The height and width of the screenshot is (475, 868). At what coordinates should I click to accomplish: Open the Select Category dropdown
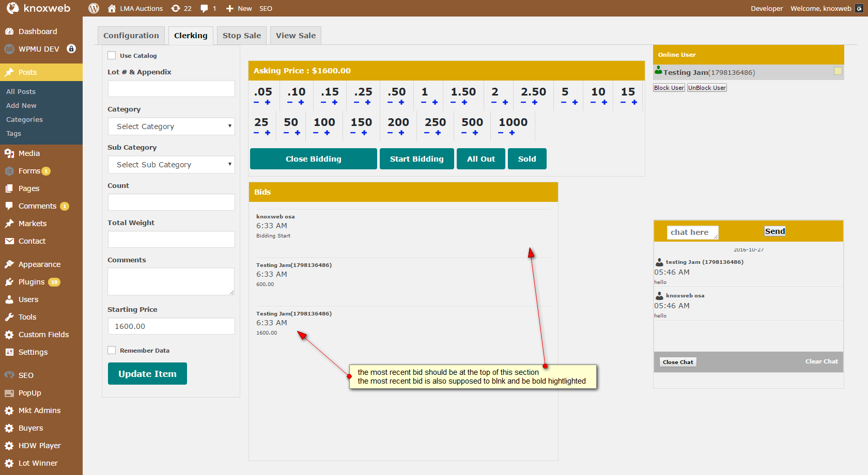(171, 126)
